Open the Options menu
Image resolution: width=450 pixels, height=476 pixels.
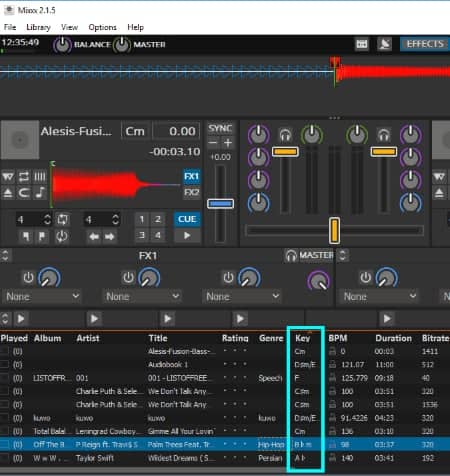[102, 27]
